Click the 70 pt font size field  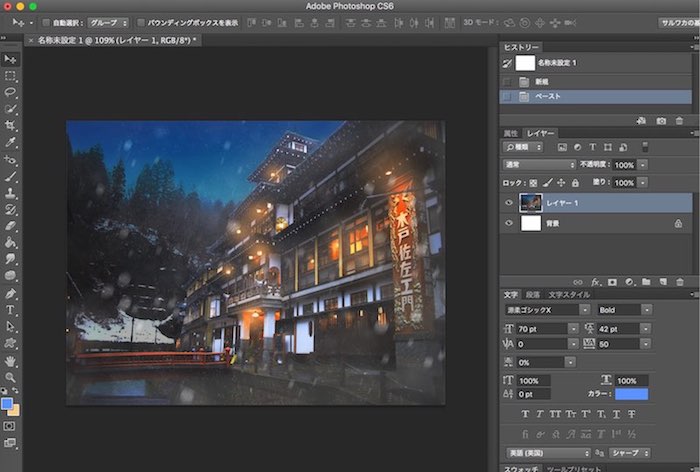(540, 327)
